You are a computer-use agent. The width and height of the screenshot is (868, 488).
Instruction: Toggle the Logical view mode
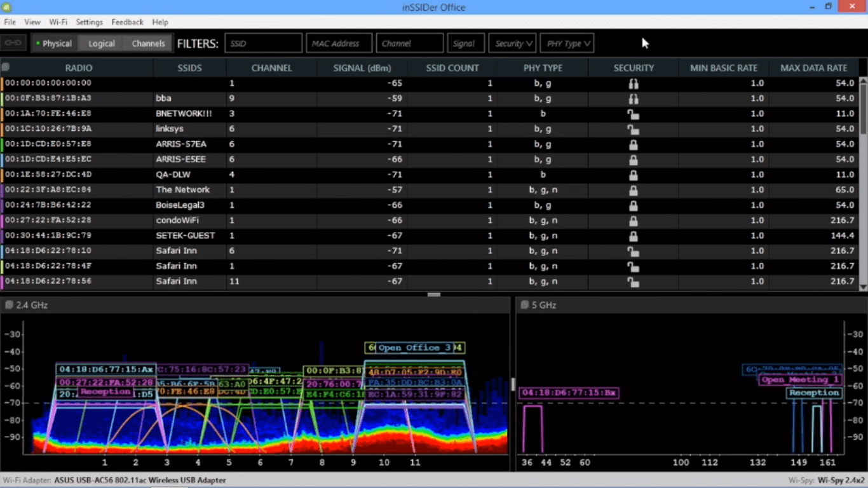pyautogui.click(x=100, y=43)
